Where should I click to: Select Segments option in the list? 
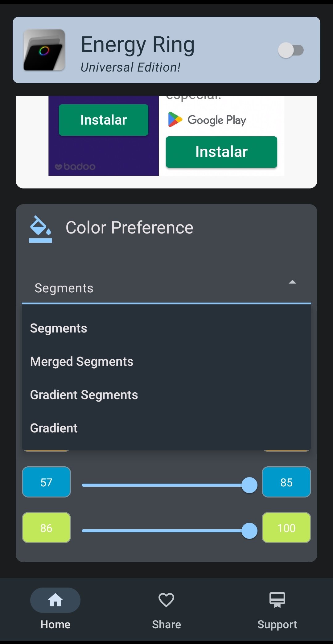tap(166, 328)
